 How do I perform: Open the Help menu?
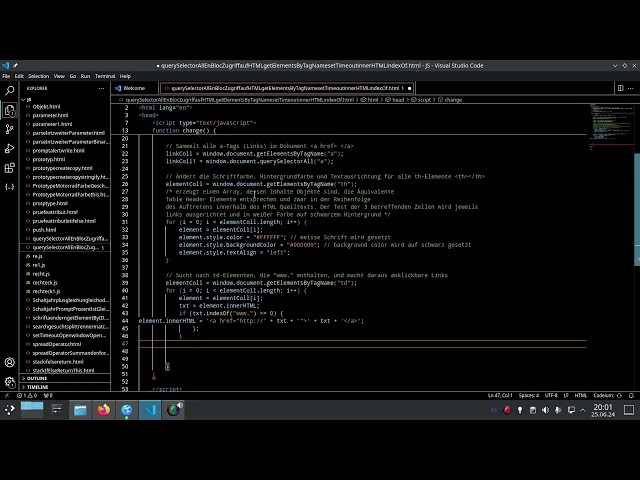[125, 76]
